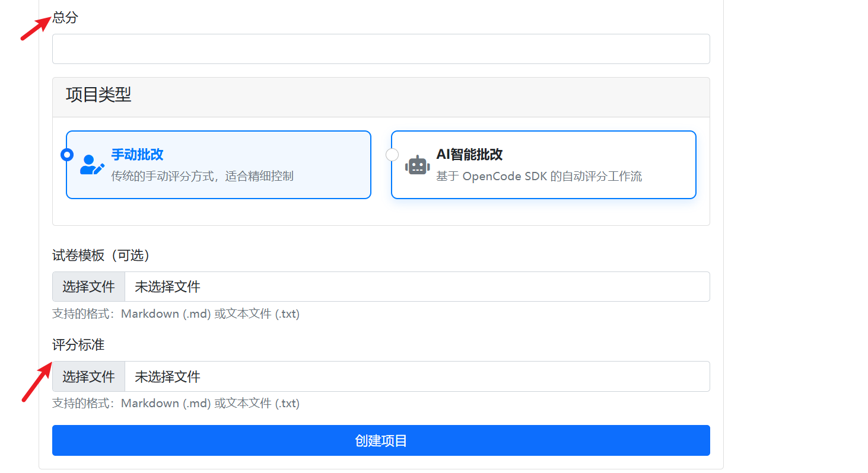Select the 手动批改 radio button
This screenshot has height=473, width=868.
point(67,155)
